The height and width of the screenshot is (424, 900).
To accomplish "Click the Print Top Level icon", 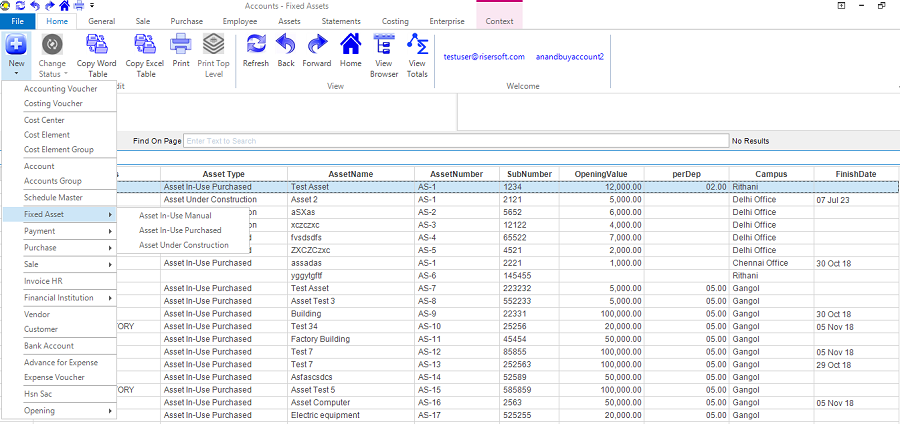I will click(213, 54).
